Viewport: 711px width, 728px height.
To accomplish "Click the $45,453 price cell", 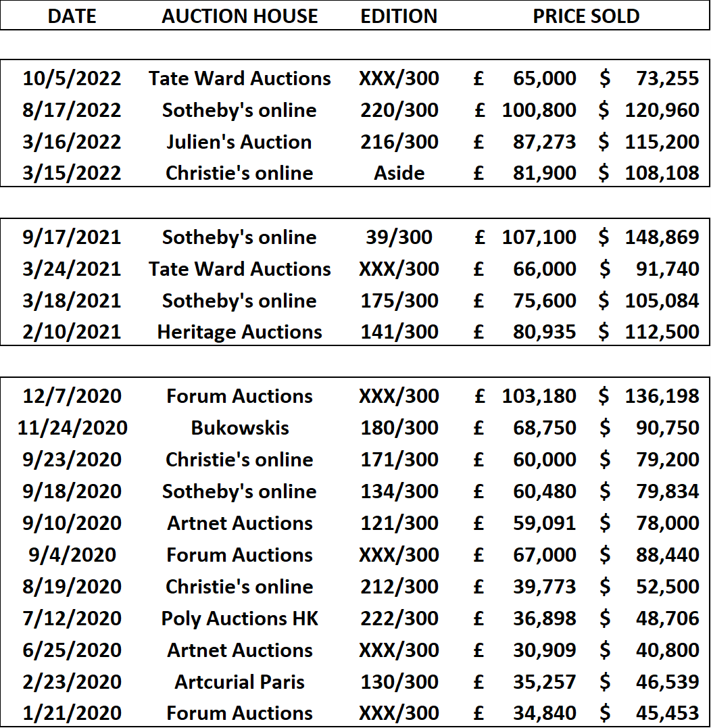I will (649, 713).
